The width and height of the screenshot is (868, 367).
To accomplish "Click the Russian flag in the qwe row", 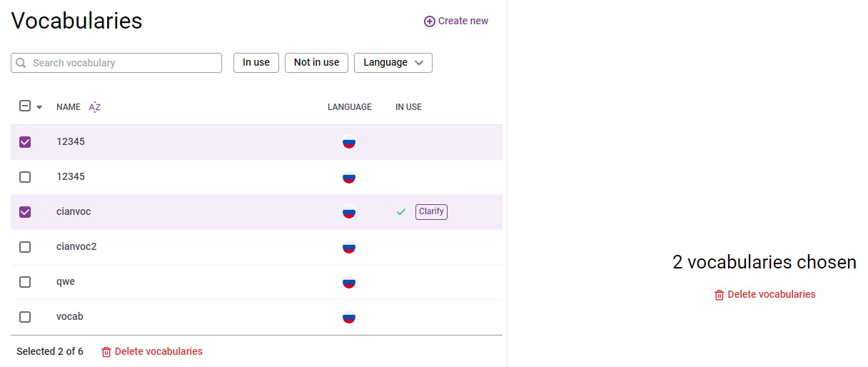I will coord(349,282).
